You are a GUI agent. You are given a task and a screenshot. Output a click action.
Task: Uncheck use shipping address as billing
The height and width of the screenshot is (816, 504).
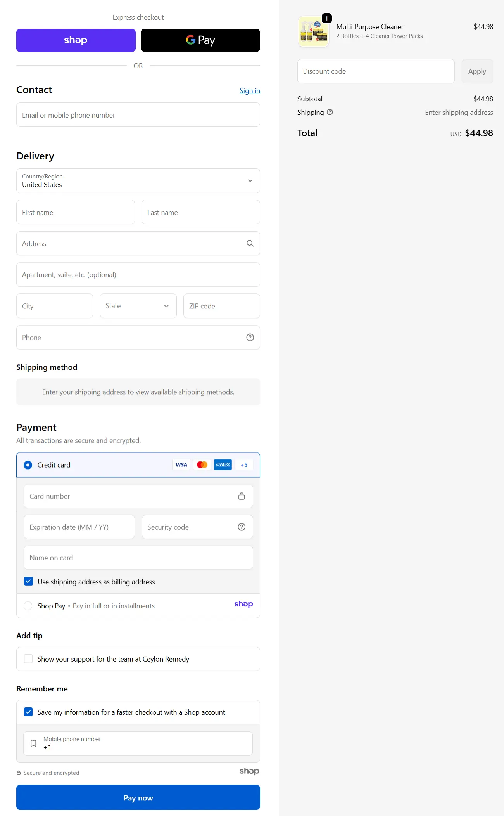[28, 581]
